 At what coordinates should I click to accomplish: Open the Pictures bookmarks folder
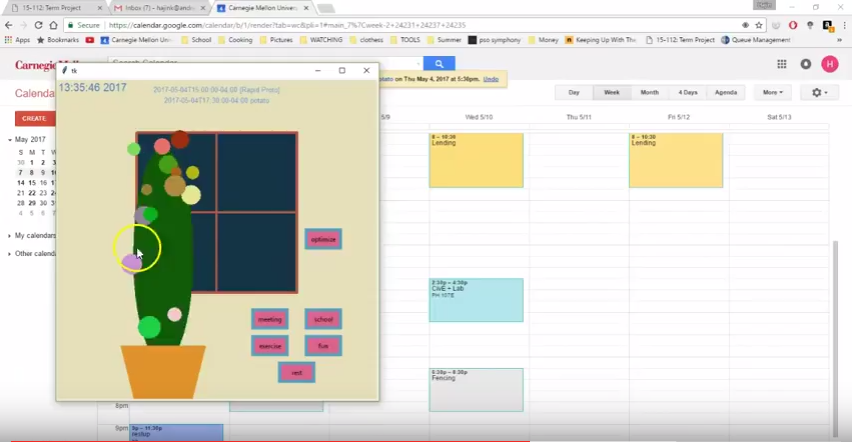click(x=276, y=40)
